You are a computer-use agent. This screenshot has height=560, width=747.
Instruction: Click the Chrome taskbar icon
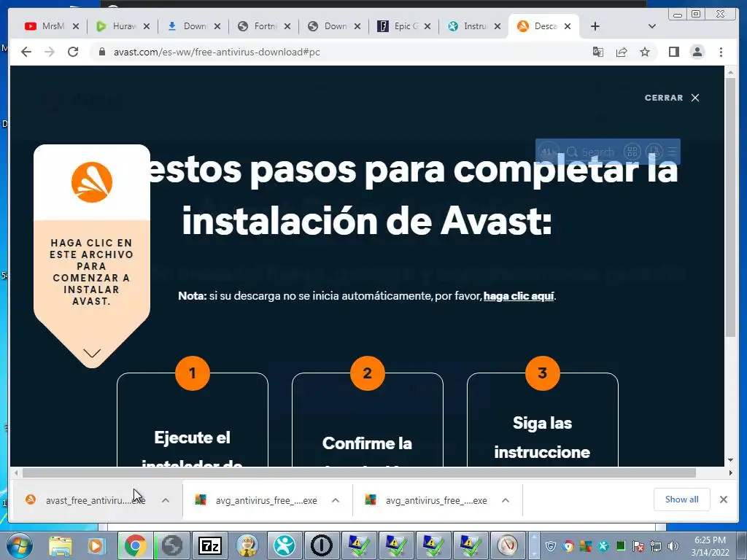coord(135,545)
